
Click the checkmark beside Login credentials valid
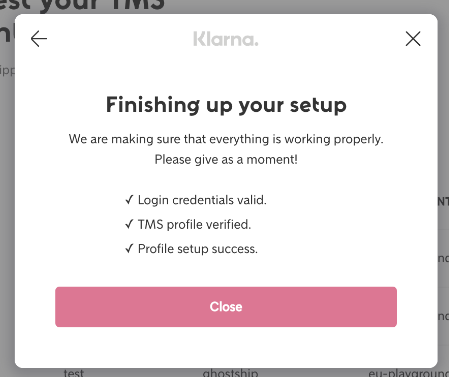129,200
